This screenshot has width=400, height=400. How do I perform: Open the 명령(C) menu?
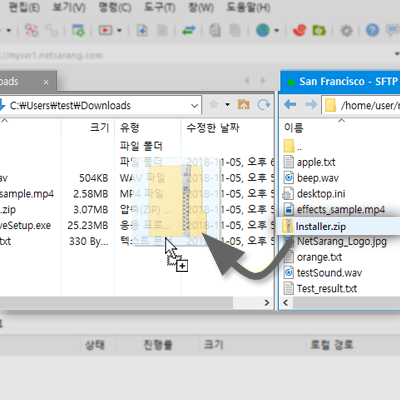[115, 7]
